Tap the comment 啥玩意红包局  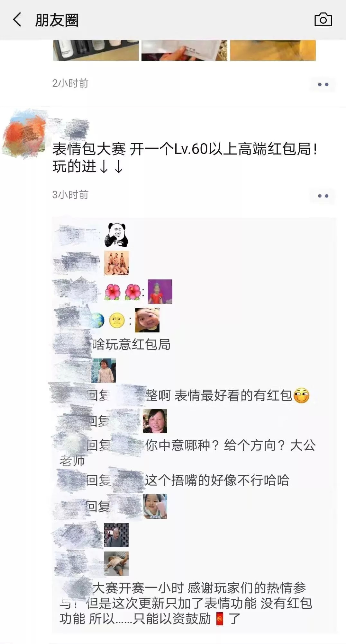click(x=132, y=344)
